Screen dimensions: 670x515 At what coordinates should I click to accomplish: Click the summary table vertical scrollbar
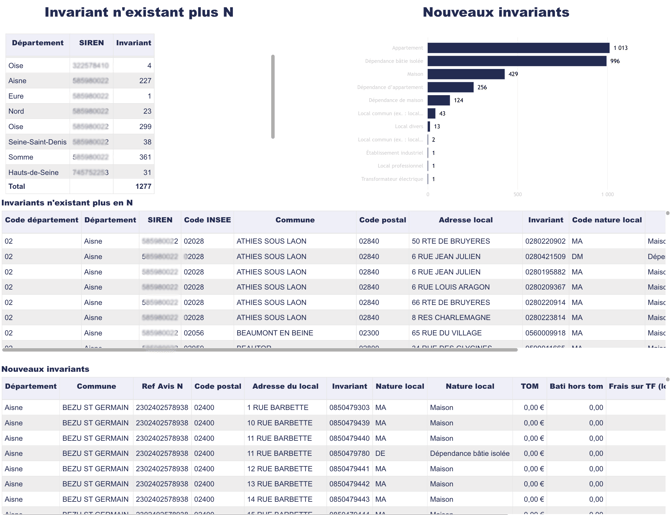click(x=273, y=96)
